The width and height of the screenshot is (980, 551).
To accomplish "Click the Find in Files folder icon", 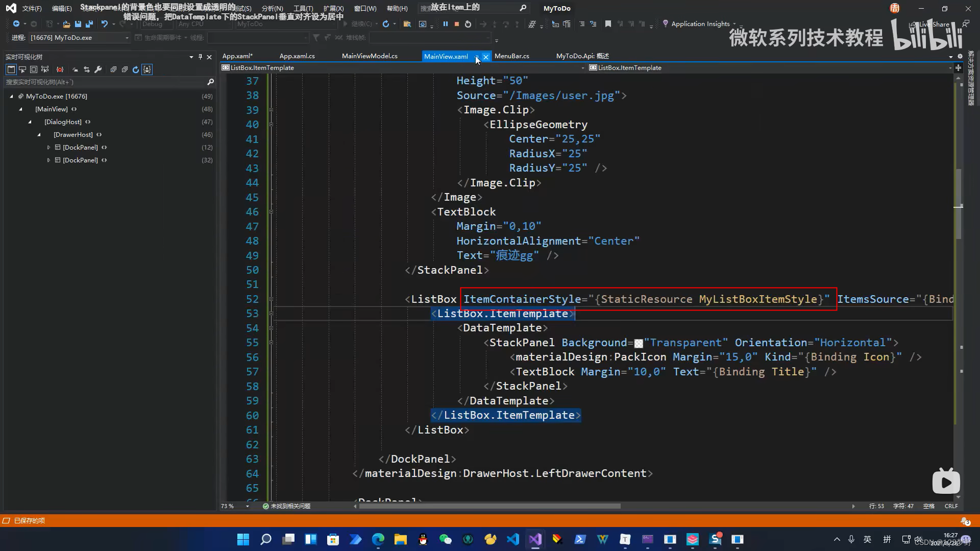I will [x=407, y=24].
